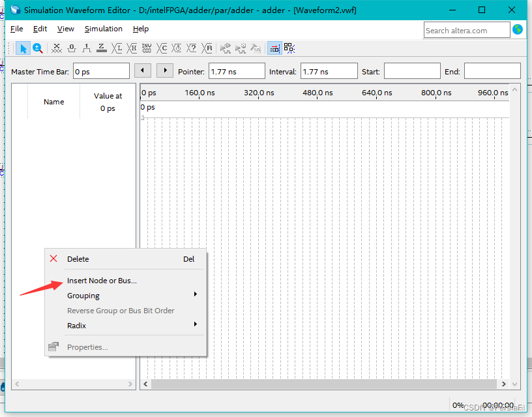Click the Interval value field

[x=329, y=71]
